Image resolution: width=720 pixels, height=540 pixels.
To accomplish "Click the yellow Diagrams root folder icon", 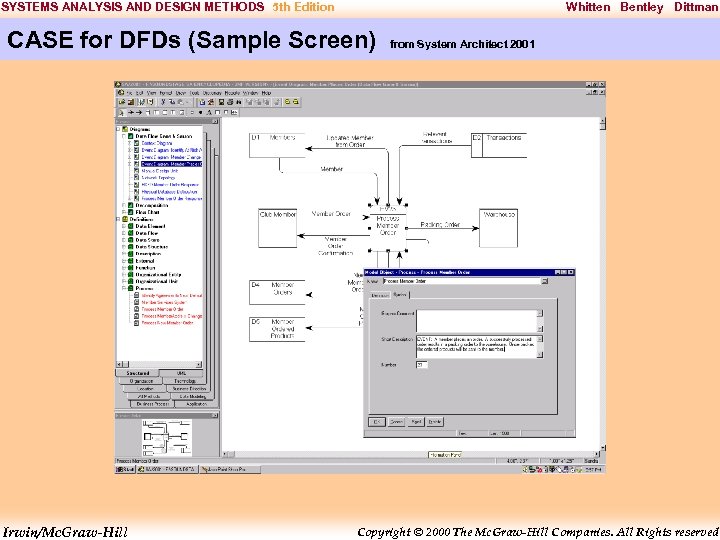I will 125,129.
